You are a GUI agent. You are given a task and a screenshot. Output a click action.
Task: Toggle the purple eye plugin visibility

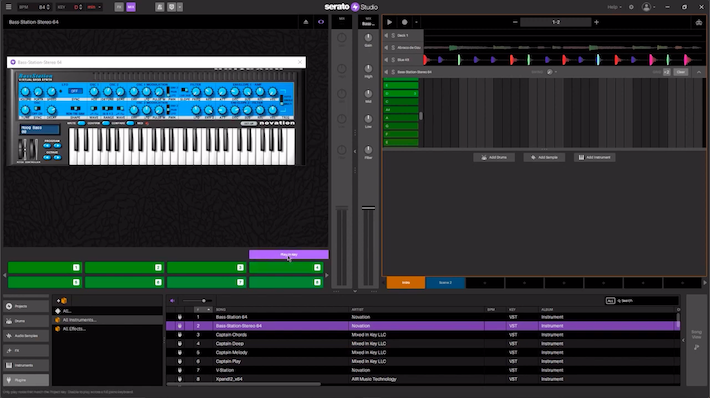click(321, 22)
